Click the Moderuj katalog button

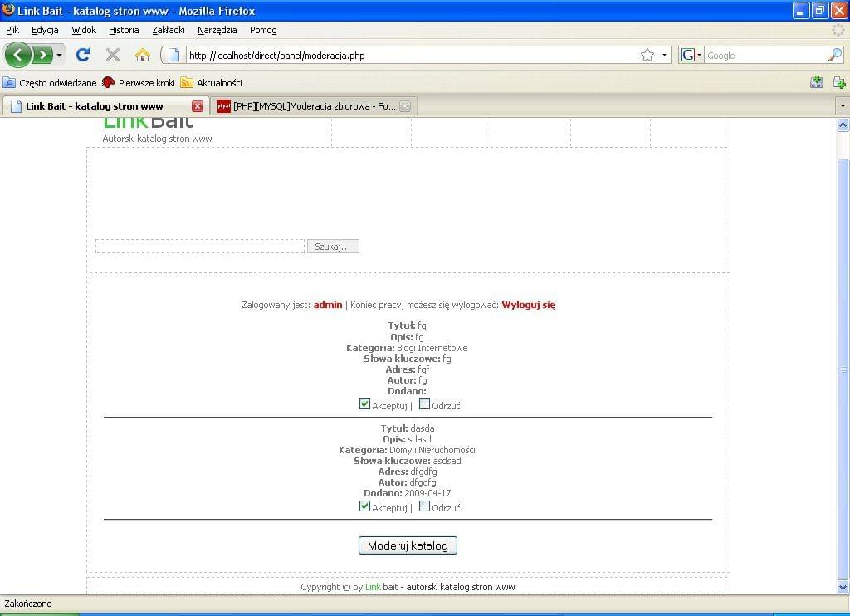pyautogui.click(x=408, y=545)
